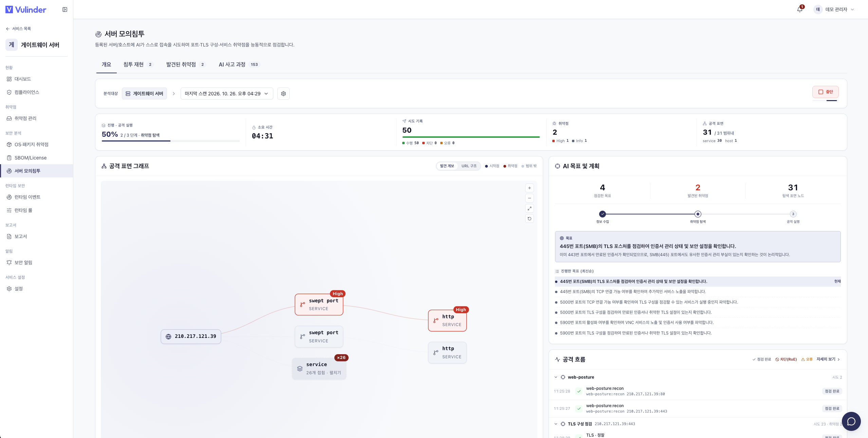Switch to the AI 사고 과정 tab
The width and height of the screenshot is (868, 438).
[x=239, y=64]
